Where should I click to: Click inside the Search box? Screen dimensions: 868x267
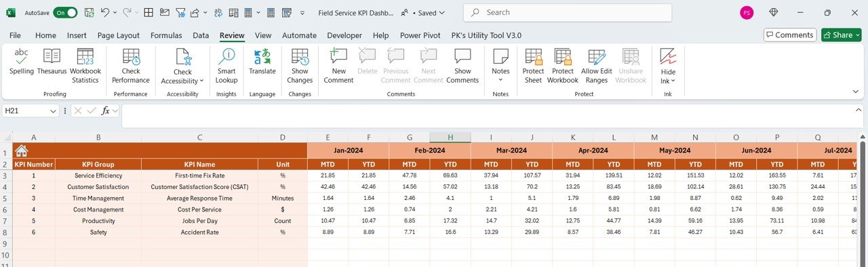click(x=568, y=12)
